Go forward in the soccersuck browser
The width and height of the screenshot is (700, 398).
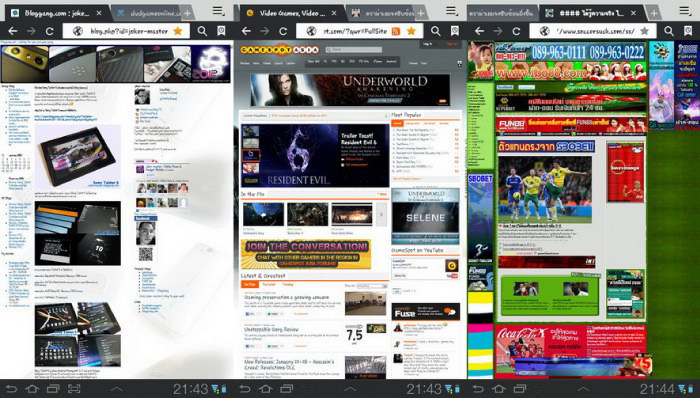click(x=497, y=31)
